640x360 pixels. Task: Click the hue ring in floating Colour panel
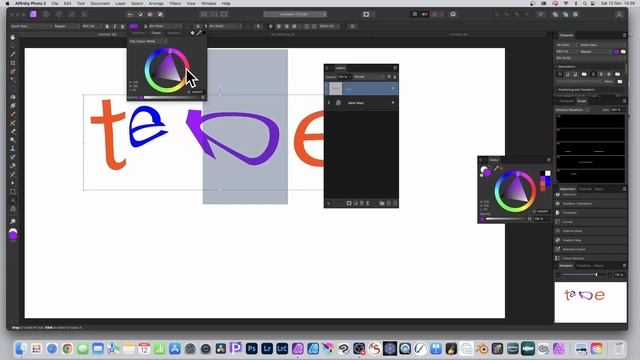(x=497, y=191)
